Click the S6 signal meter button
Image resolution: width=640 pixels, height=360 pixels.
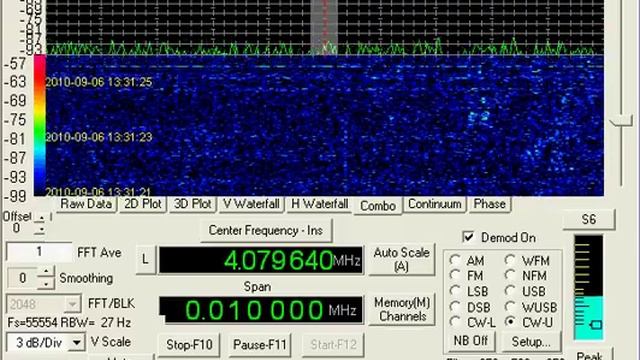[x=589, y=220]
